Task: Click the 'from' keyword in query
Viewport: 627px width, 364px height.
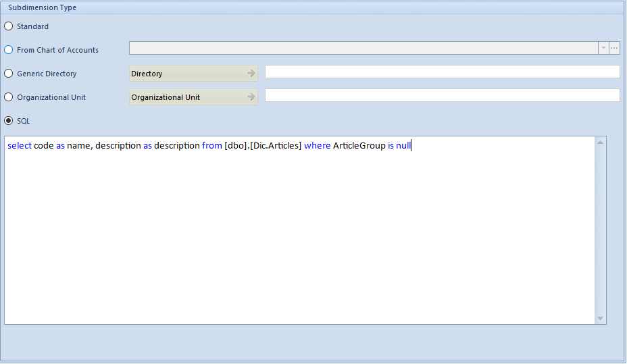Action: (x=212, y=145)
